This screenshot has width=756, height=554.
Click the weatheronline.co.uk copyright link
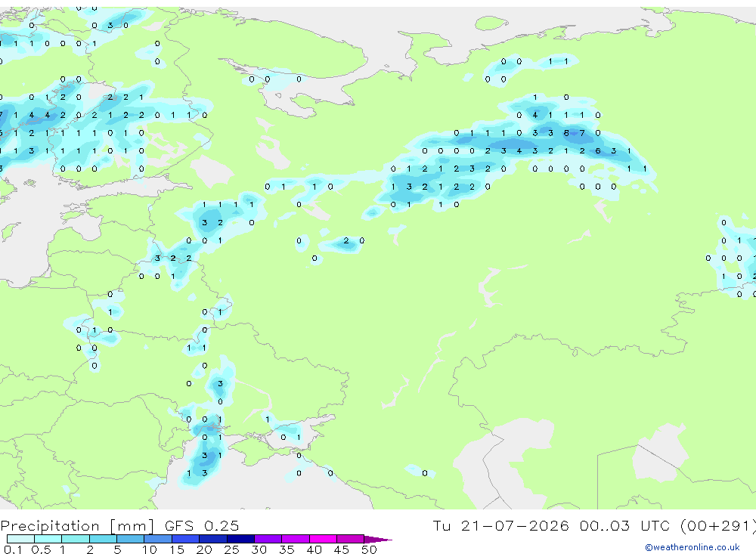click(692, 547)
